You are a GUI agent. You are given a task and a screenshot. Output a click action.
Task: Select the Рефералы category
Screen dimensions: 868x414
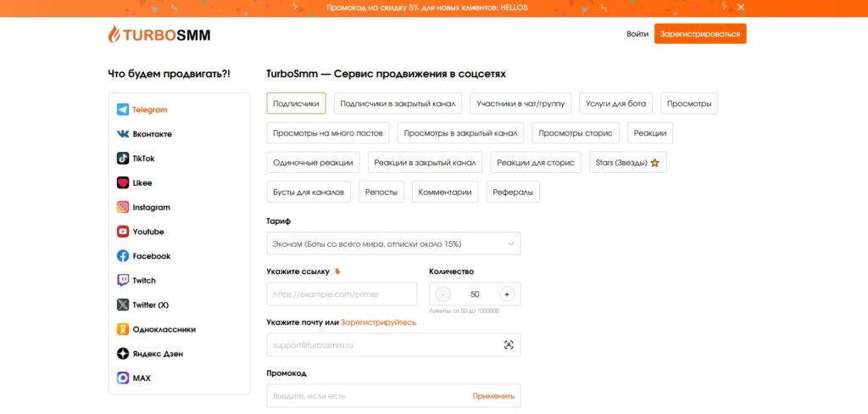point(513,192)
